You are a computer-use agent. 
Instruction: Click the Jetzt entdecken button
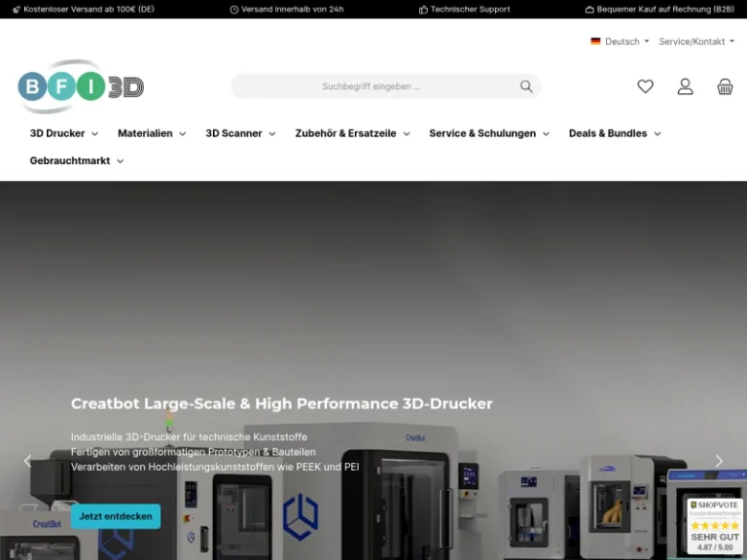click(x=116, y=516)
